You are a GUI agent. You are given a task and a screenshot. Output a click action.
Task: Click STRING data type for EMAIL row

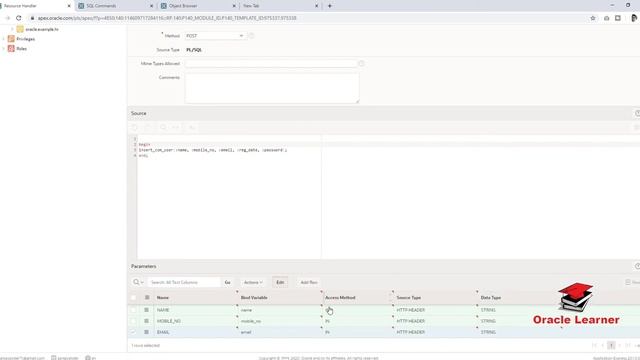488,332
